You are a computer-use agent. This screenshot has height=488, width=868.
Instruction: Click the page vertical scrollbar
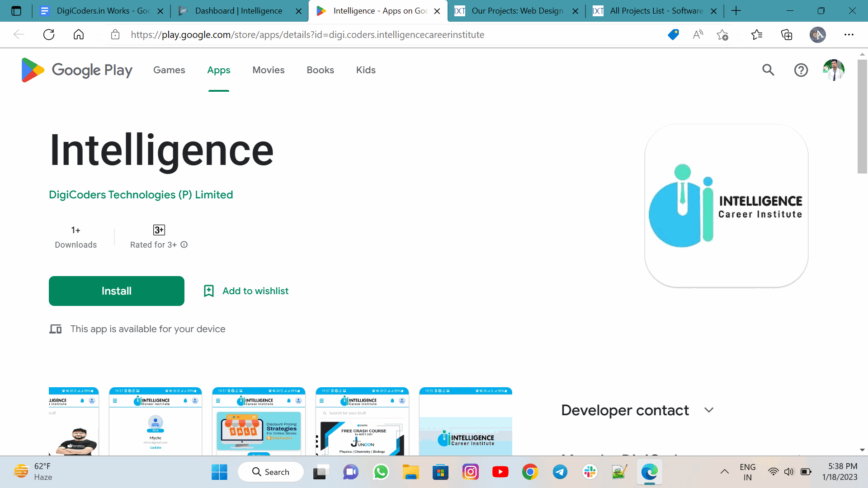[x=862, y=116]
